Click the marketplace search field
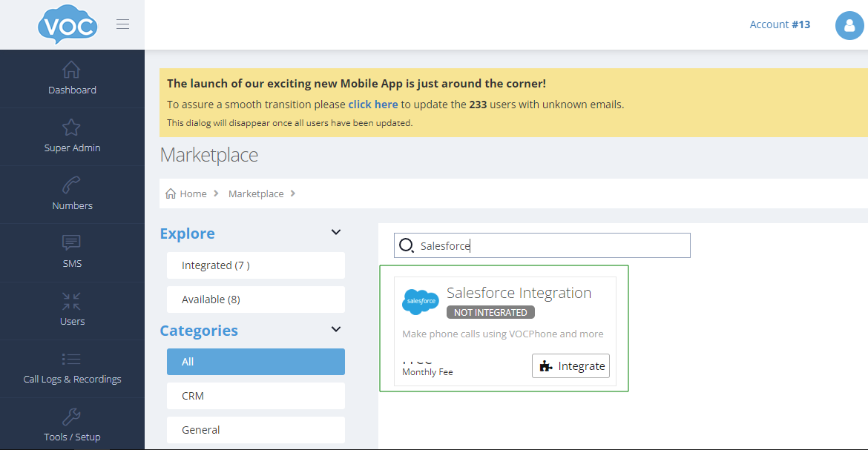 pyautogui.click(x=549, y=246)
